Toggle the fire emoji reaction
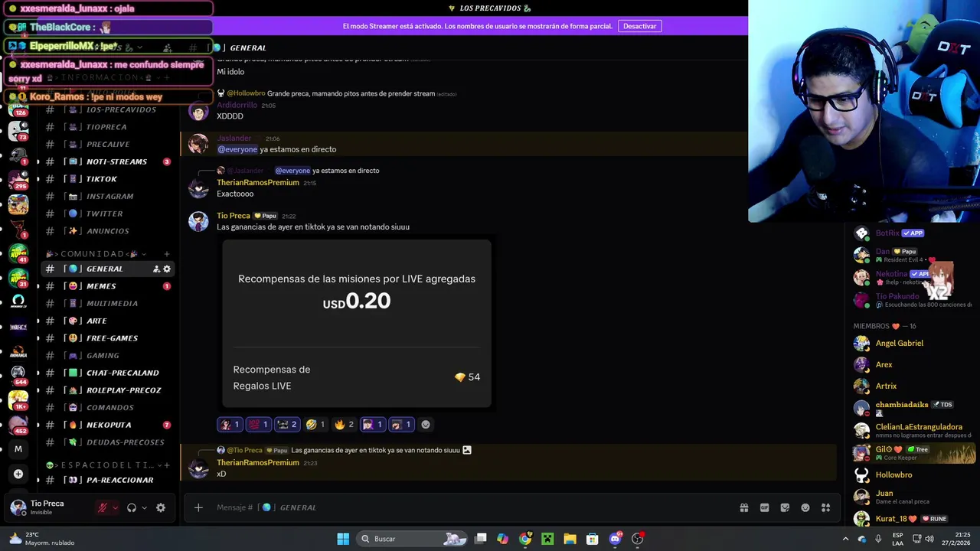Viewport: 980px width, 551px height. pyautogui.click(x=344, y=424)
